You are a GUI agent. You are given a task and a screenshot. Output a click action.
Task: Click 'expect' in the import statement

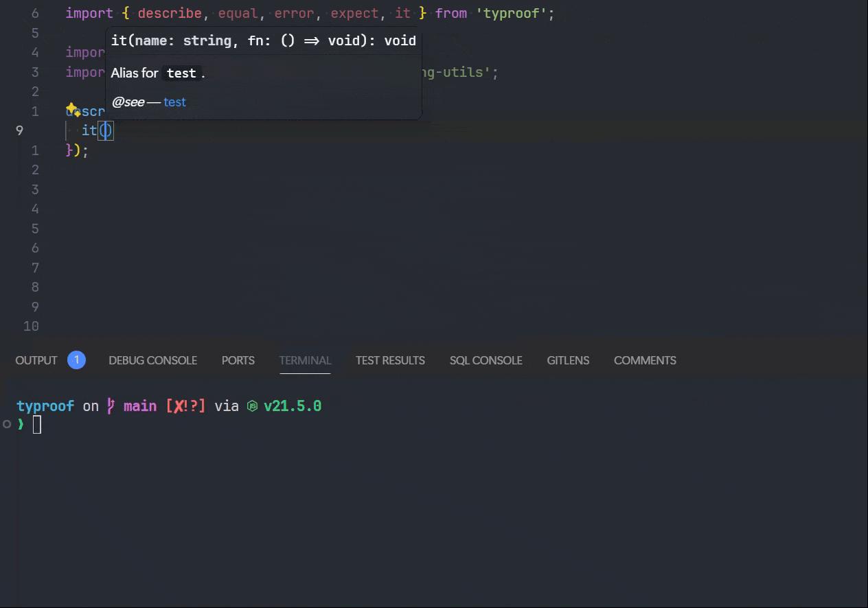pos(355,13)
